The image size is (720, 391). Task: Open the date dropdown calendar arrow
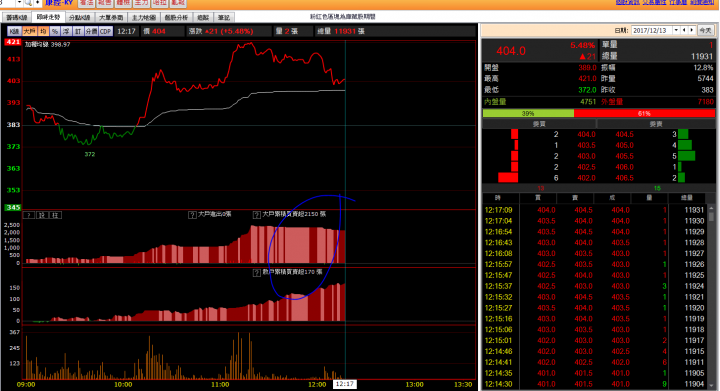676,30
